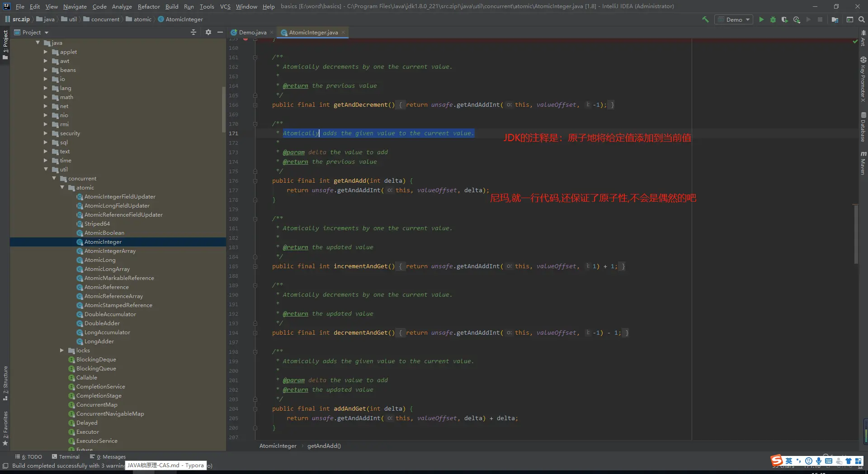The height and width of the screenshot is (474, 868).
Task: Open Run Anything from the toolbar
Action: point(850,19)
